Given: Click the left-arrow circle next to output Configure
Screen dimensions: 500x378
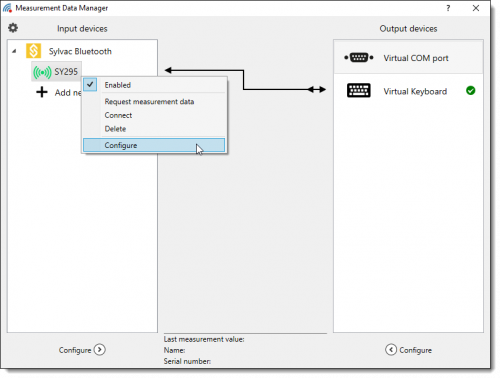Looking at the screenshot, I should point(391,350).
